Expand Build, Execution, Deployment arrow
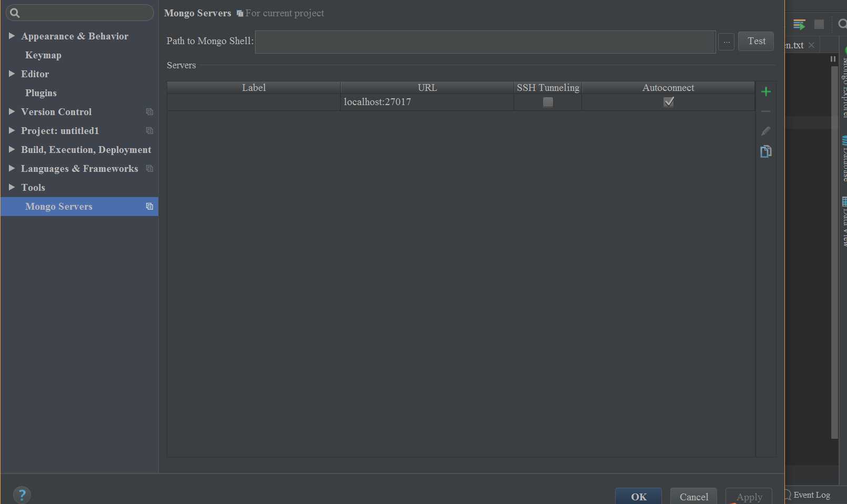This screenshot has width=847, height=504. coord(12,149)
